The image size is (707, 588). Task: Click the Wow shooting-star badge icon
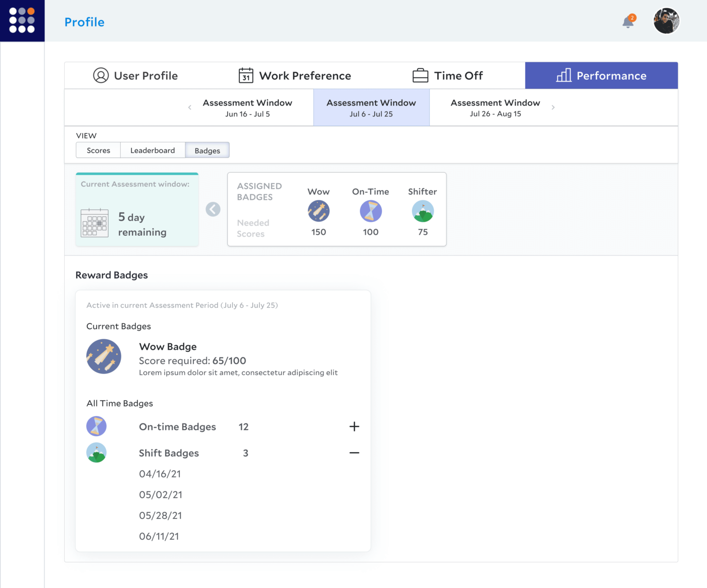click(x=319, y=211)
